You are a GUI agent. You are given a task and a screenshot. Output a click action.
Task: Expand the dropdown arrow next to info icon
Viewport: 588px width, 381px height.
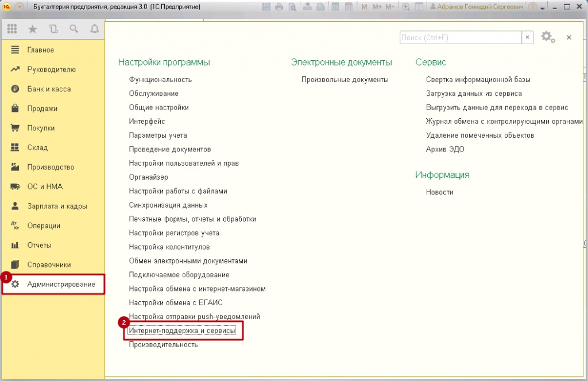pos(543,8)
